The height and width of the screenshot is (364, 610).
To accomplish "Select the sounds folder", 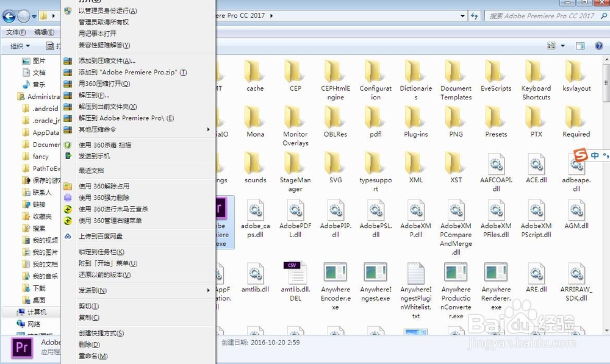I will click(x=255, y=168).
